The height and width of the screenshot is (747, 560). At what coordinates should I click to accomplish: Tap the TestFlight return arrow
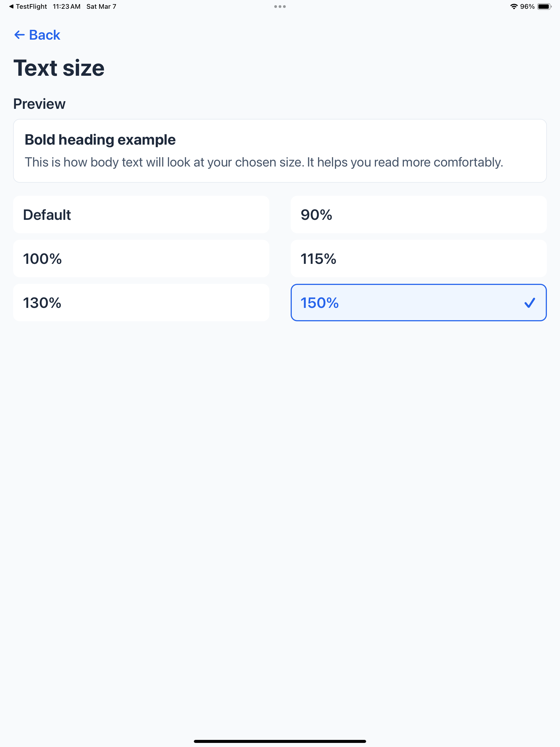[11, 6]
